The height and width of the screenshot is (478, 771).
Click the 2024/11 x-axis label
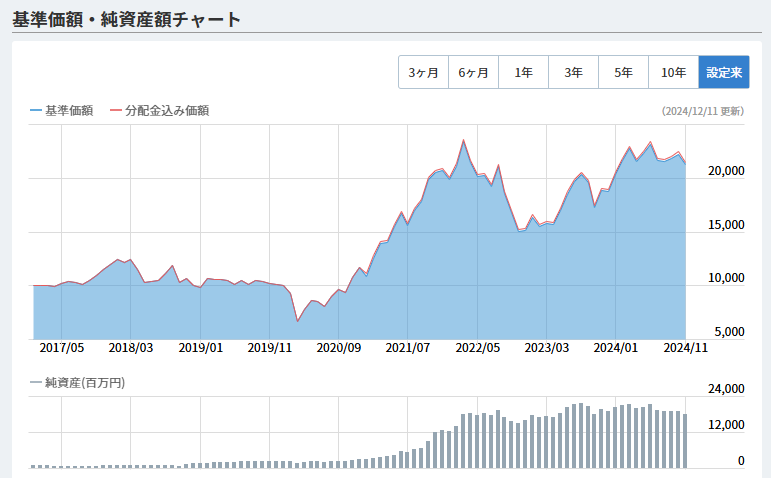(685, 348)
